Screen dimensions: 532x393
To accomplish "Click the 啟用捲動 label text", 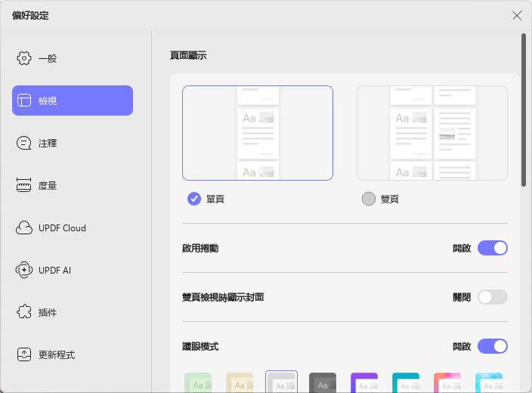I will 200,249.
